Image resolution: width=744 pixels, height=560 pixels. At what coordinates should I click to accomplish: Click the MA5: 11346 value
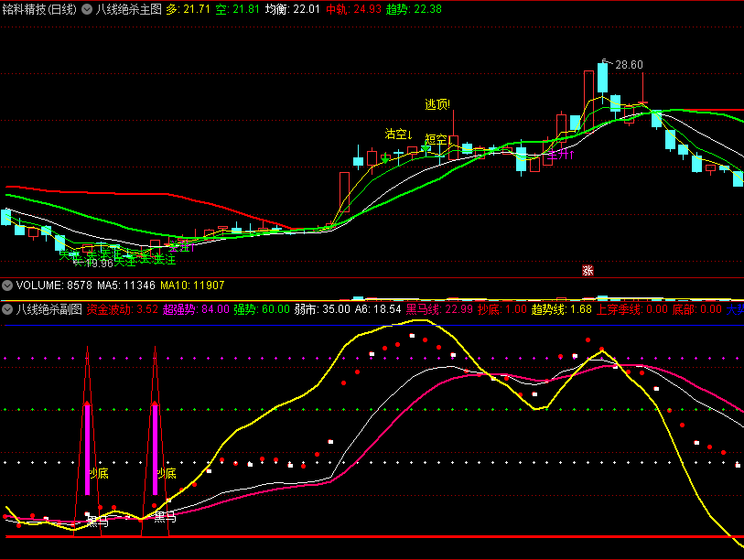coord(126,285)
